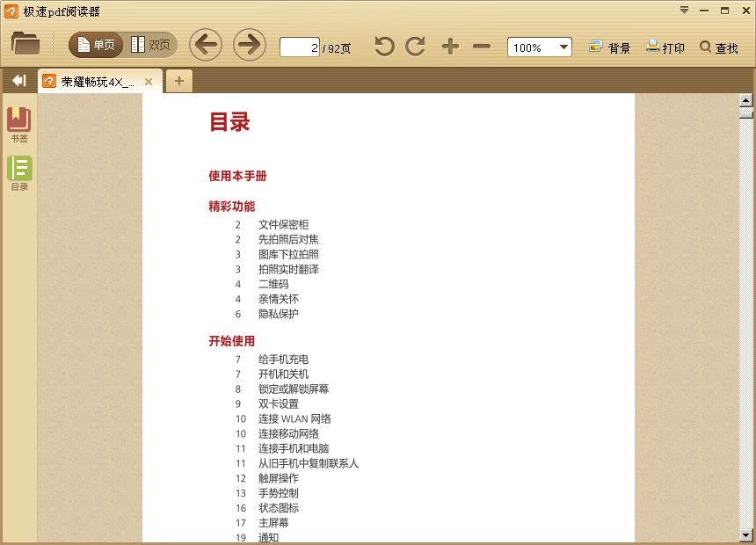Switch to 双页 double page view
756x545 pixels.
[150, 45]
